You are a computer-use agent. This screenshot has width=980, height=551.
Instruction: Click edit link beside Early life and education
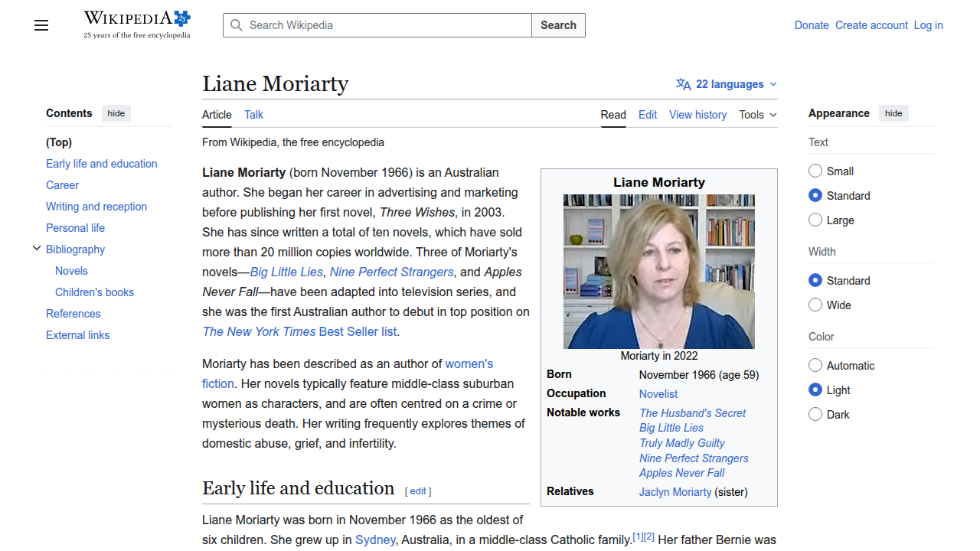[x=418, y=491]
